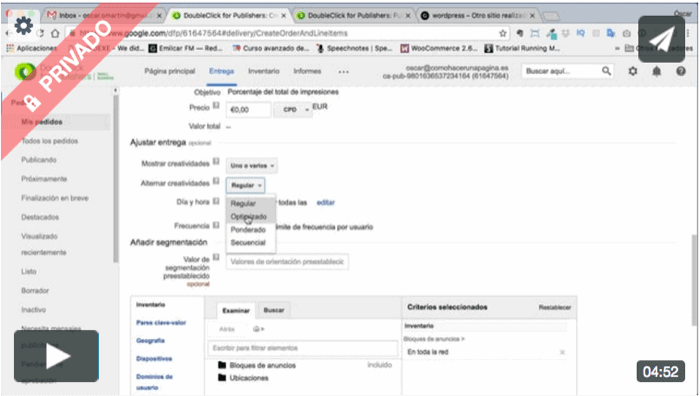Open the root folder dropdown next to Atrás
Screen dimensions: 700x396
click(x=258, y=329)
